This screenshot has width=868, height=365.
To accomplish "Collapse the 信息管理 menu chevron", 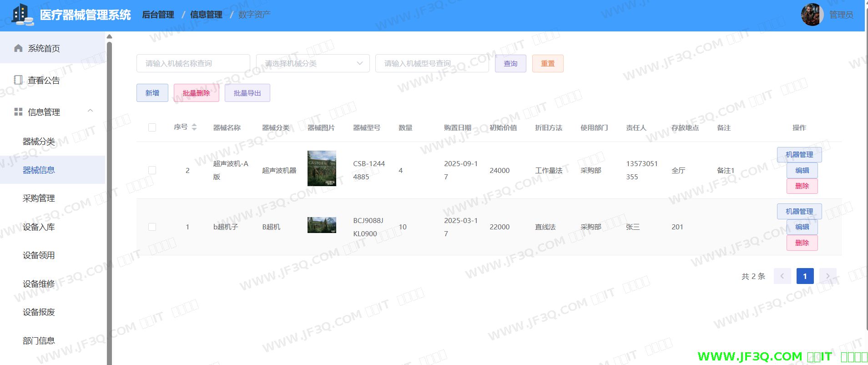I will pyautogui.click(x=90, y=111).
